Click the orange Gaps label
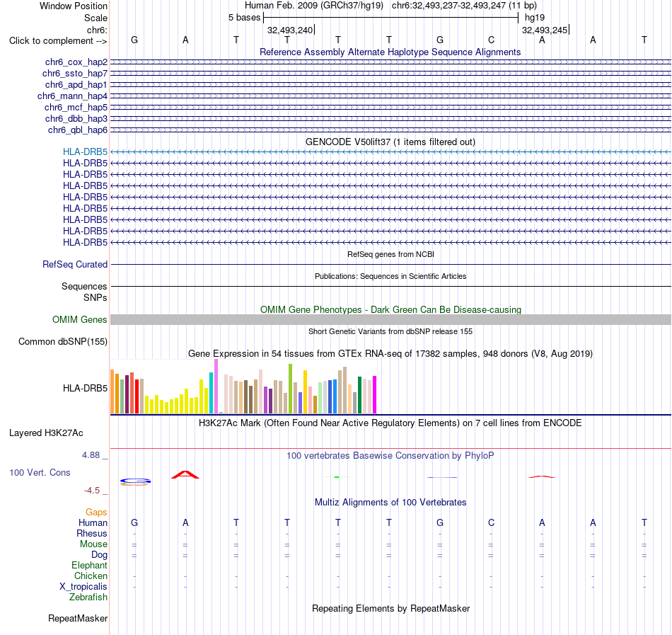 pyautogui.click(x=96, y=513)
